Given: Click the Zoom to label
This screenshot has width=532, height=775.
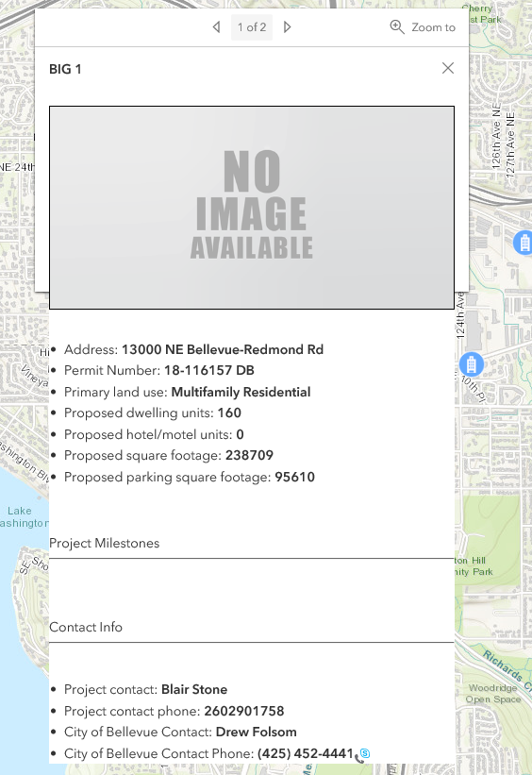Looking at the screenshot, I should tap(434, 27).
